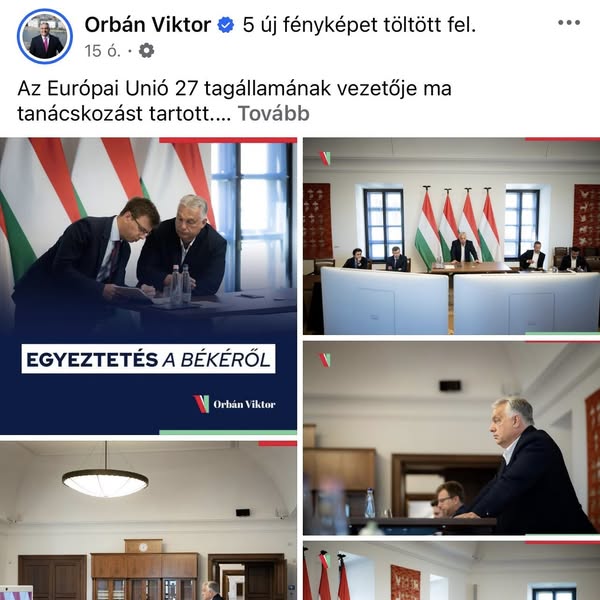Click the post audience gear icon

click(146, 51)
